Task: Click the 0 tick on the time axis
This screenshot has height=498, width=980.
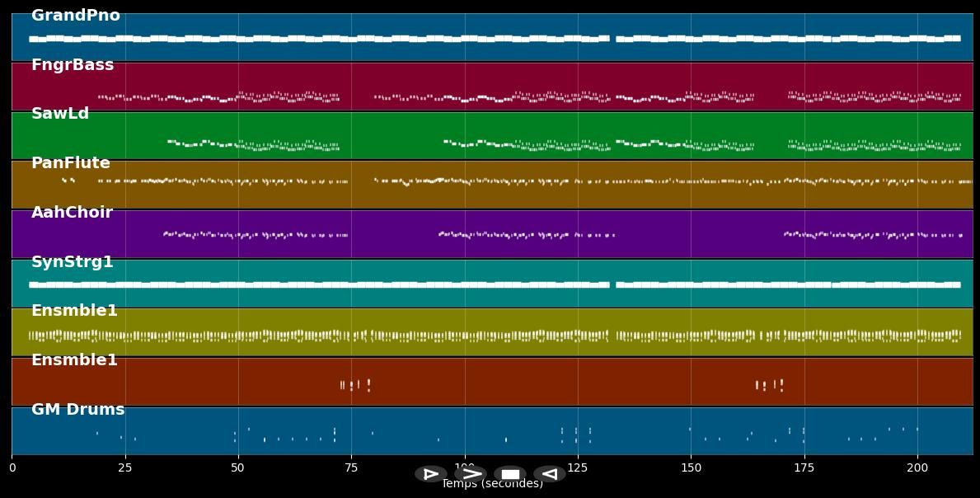Action: pyautogui.click(x=12, y=468)
